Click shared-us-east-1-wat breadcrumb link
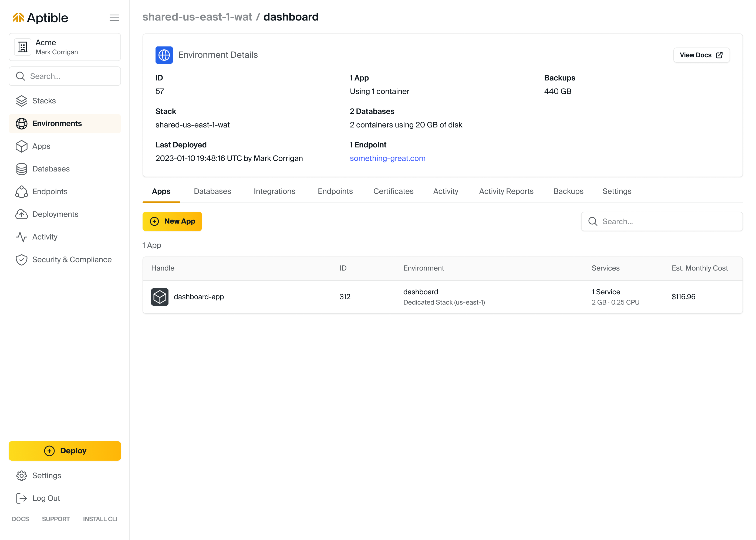 (x=197, y=17)
